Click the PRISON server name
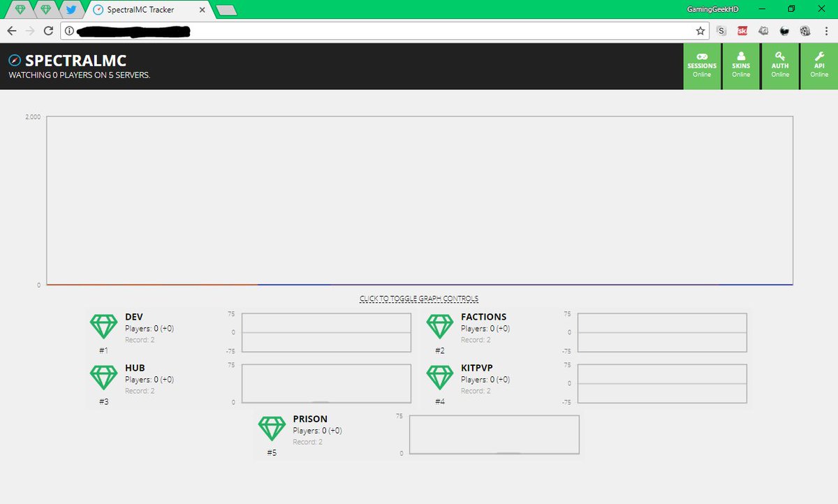This screenshot has width=838, height=504. pos(310,419)
